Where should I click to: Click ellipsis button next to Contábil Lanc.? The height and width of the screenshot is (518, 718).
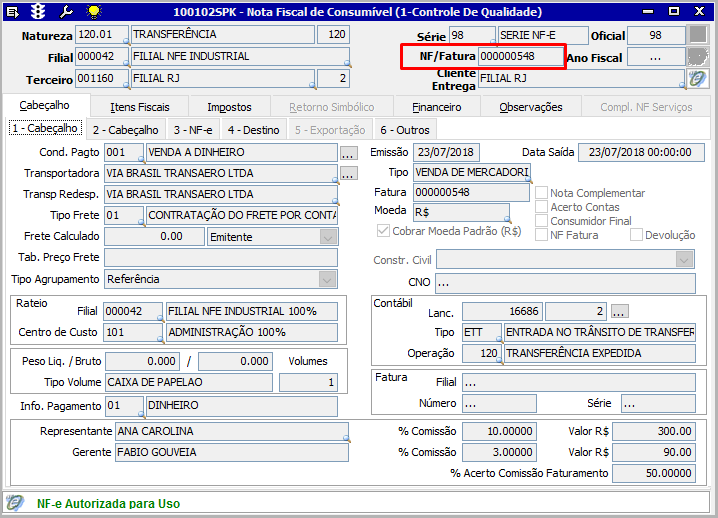[x=619, y=311]
